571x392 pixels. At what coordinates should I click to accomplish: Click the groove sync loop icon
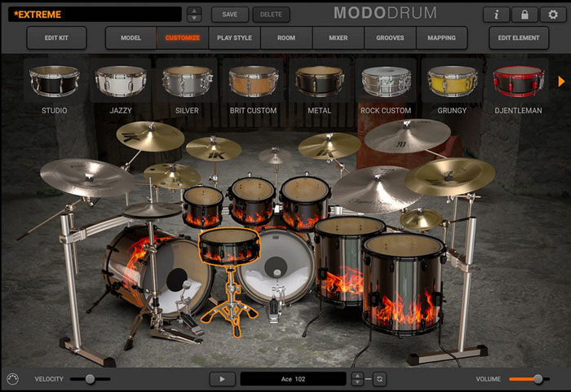[379, 379]
